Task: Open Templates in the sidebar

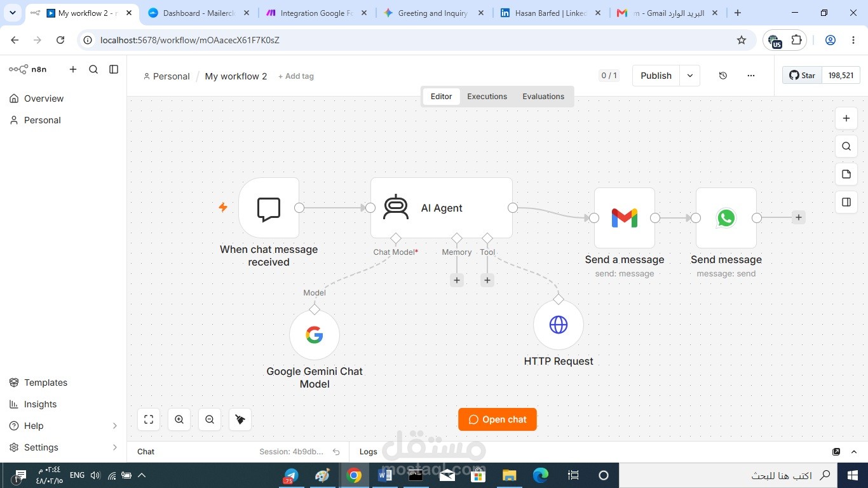Action: [64, 383]
